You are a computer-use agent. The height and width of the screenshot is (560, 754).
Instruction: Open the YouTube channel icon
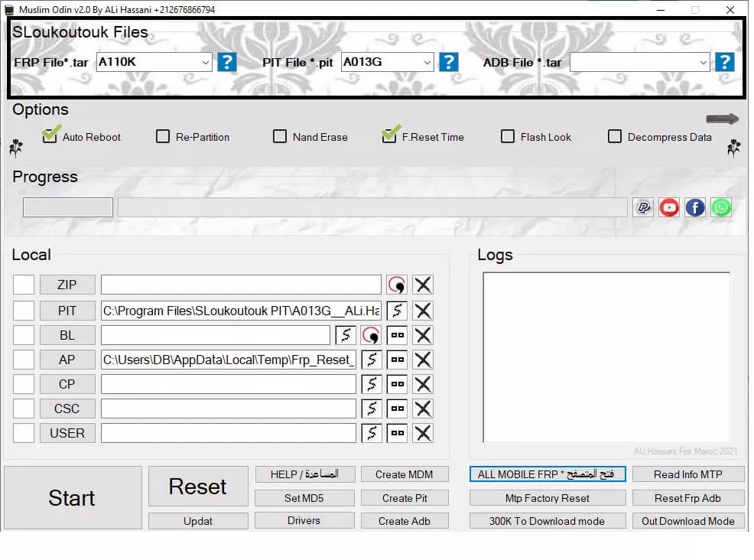(669, 207)
